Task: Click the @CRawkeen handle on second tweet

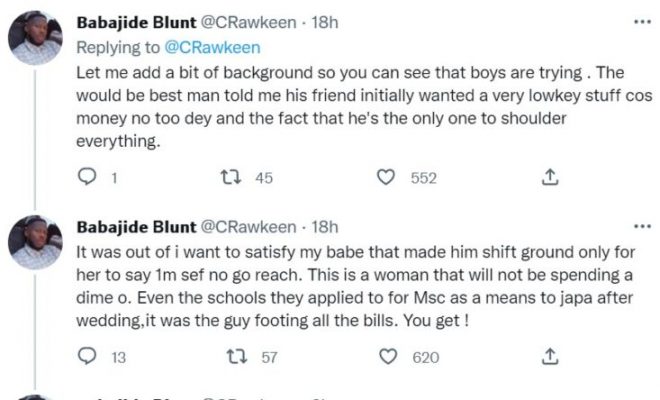Action: (252, 227)
